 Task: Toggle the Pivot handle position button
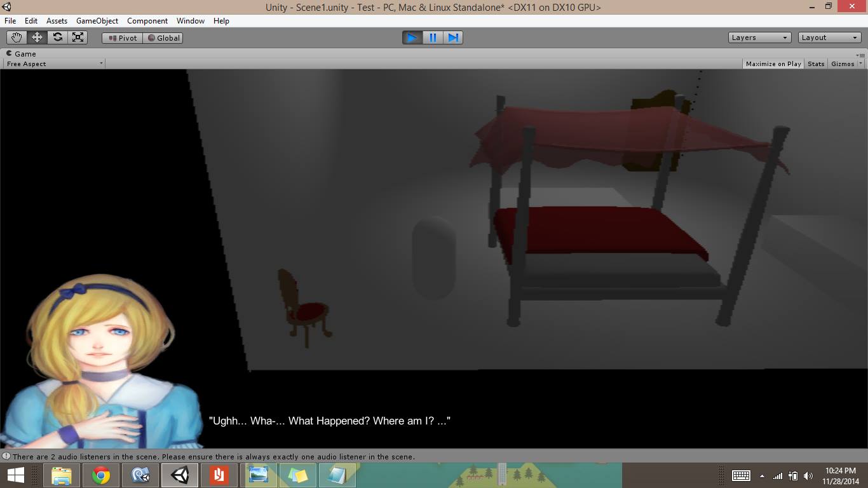[122, 38]
